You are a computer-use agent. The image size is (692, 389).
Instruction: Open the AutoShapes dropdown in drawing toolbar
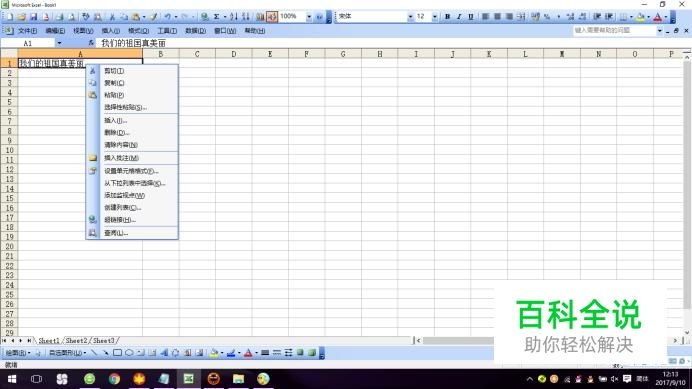(67, 353)
